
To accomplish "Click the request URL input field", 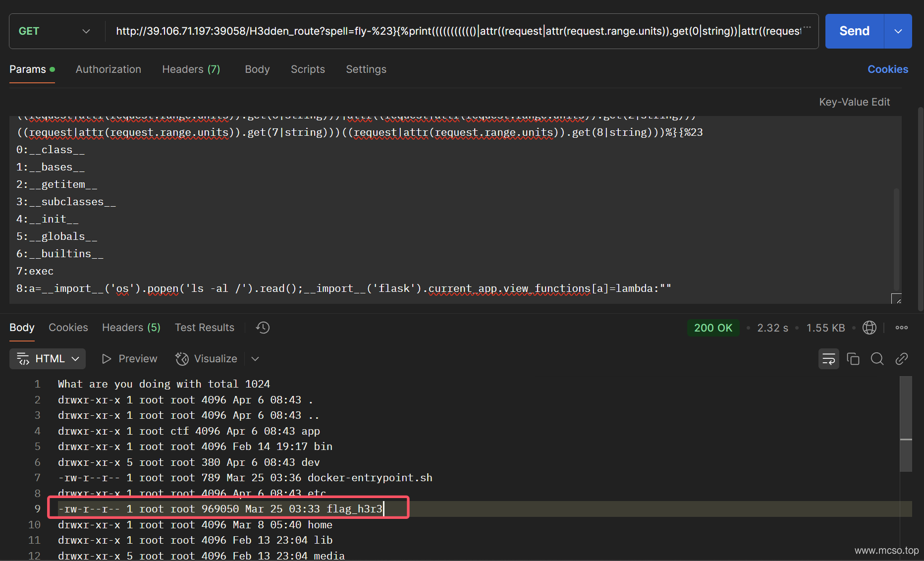I will (x=458, y=31).
